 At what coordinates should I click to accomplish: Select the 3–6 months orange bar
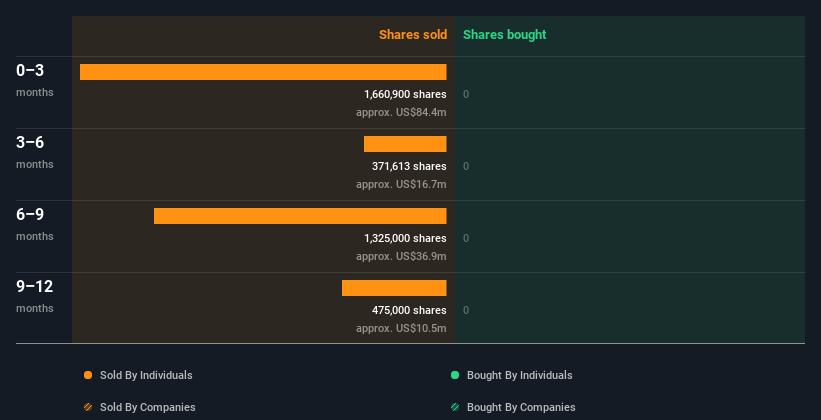tap(405, 144)
